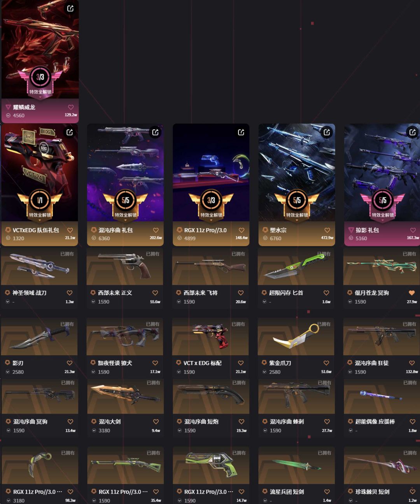
Task: Expand the 5/5 特效全解锁 badge on 塑水宗
Action: tap(297, 205)
